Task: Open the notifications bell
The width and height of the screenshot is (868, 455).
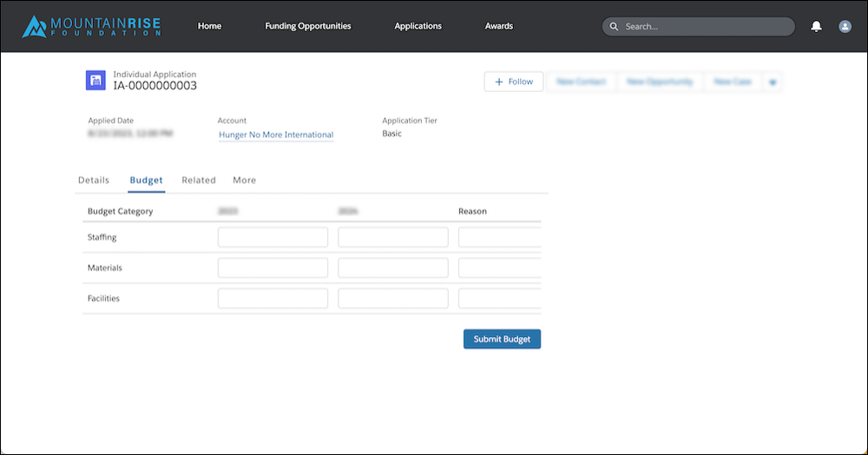Action: click(x=816, y=26)
